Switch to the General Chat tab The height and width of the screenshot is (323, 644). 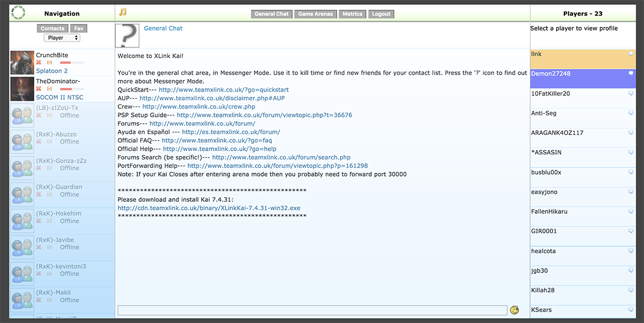[x=272, y=14]
